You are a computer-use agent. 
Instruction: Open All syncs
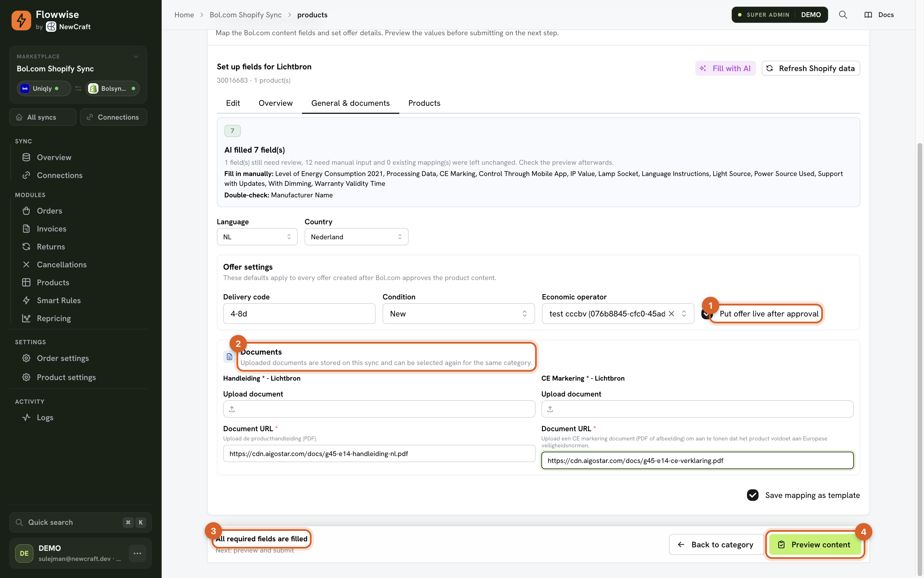coord(43,117)
